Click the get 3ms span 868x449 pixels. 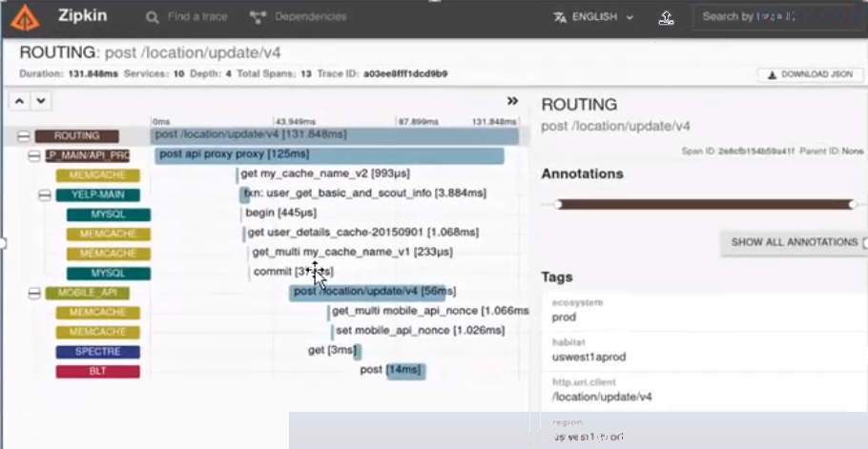tap(335, 351)
